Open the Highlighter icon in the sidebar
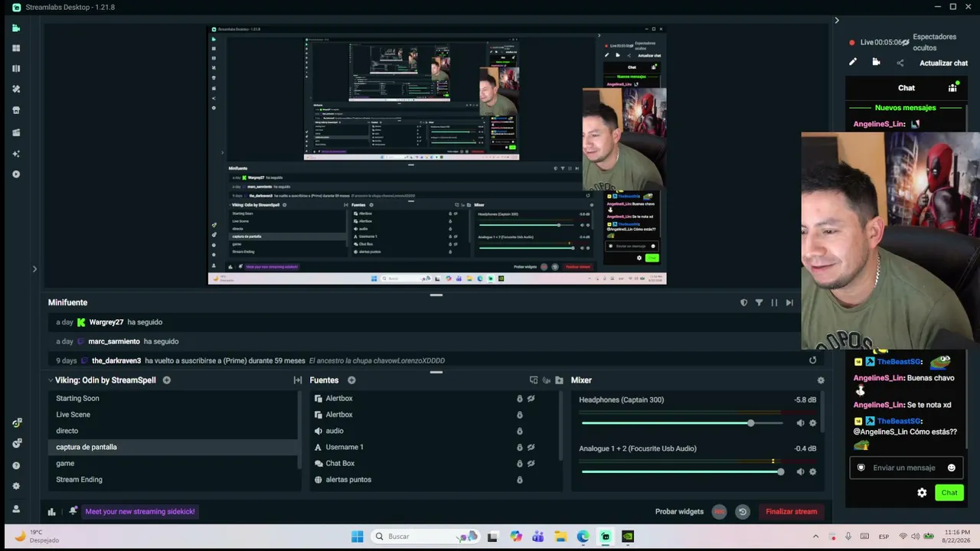Viewport: 980px width, 551px height. 16,132
